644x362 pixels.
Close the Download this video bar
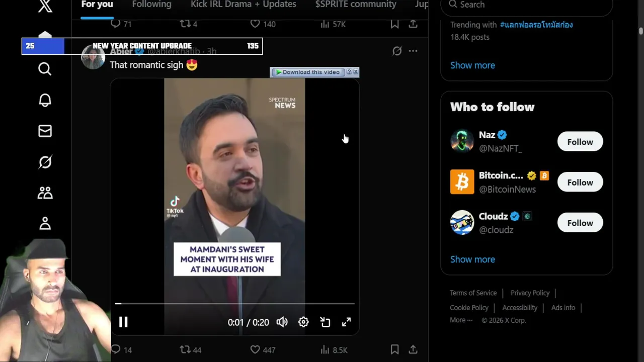356,72
